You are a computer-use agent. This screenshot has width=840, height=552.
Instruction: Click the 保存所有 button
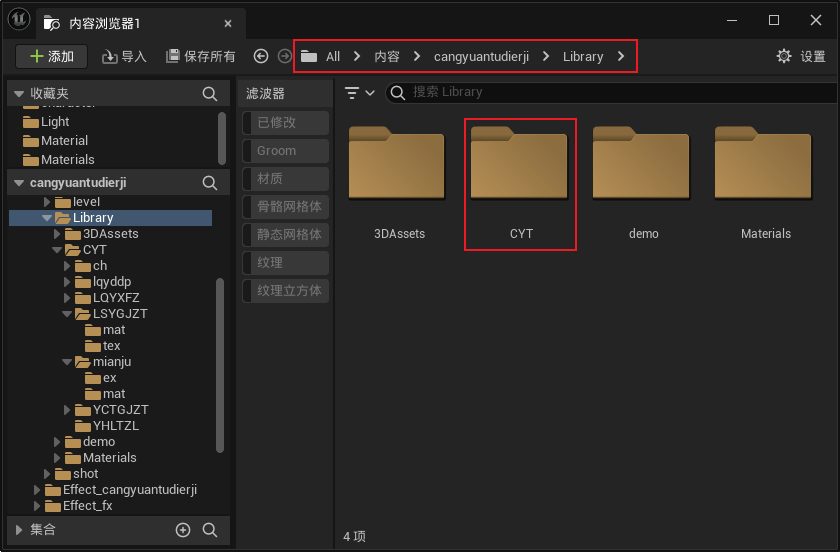[x=201, y=57]
